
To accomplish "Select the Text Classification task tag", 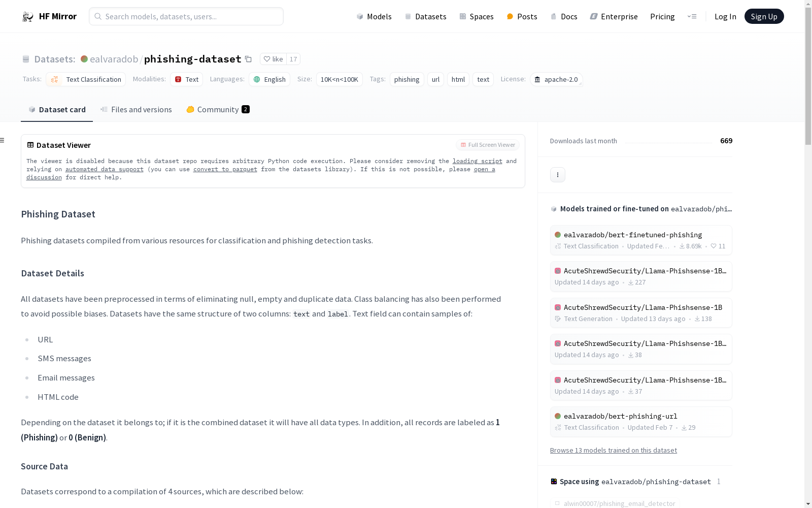I will pyautogui.click(x=86, y=79).
